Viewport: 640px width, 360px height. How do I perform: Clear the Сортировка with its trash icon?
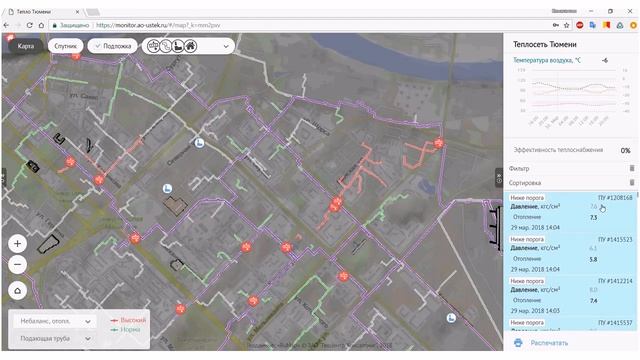(632, 182)
